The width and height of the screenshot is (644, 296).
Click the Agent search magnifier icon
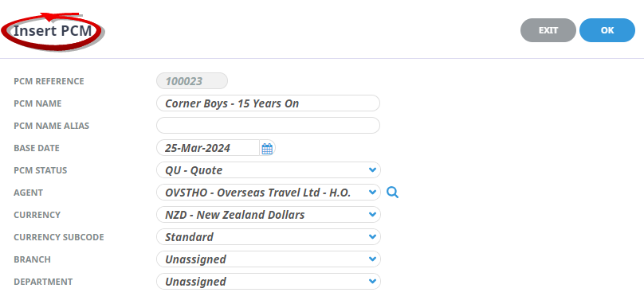coord(393,193)
